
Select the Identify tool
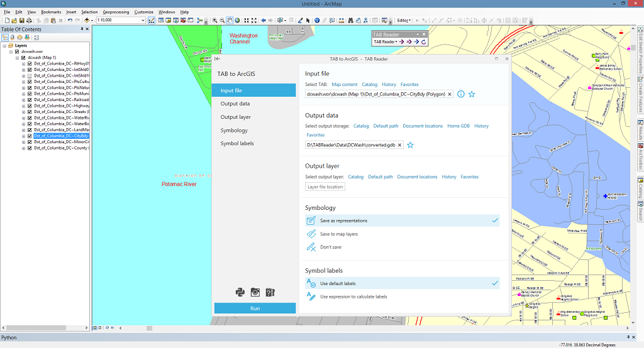pos(317,20)
